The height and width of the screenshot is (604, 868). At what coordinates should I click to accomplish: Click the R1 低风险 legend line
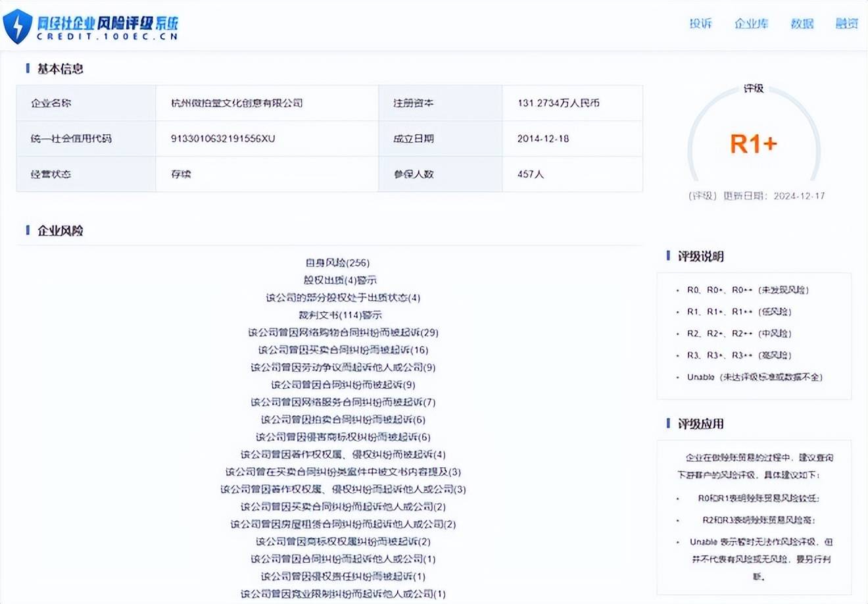pyautogui.click(x=739, y=312)
